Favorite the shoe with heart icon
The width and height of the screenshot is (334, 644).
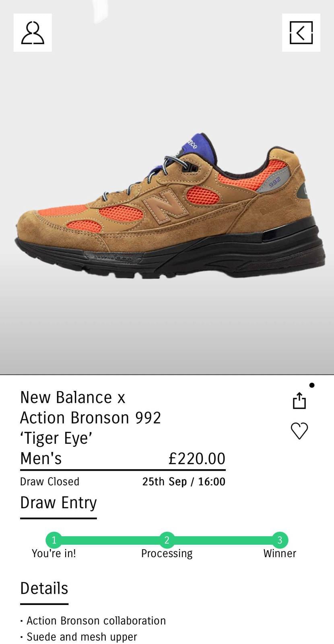299,431
